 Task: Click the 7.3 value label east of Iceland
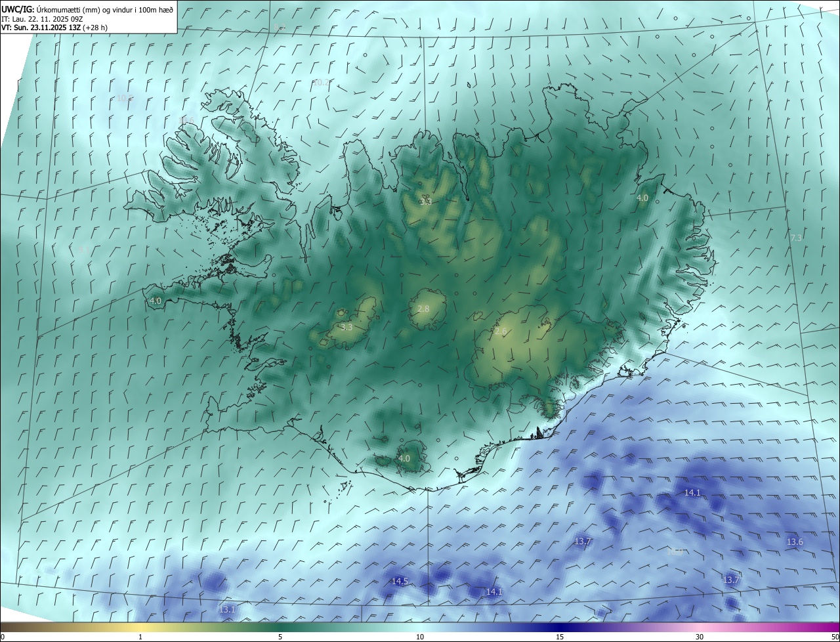pyautogui.click(x=796, y=238)
